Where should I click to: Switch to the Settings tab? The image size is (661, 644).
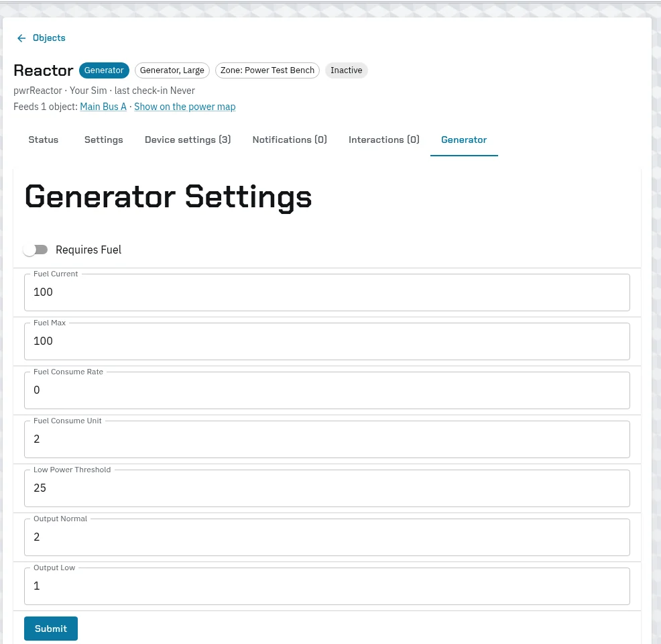coord(104,140)
